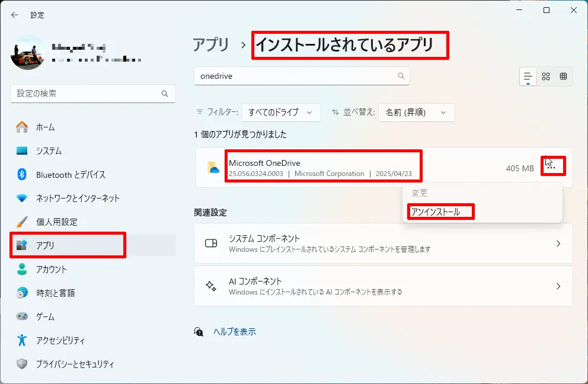Viewport: 588px width, 384px height.
Task: Click the 関連設定 section heading
Action: click(x=210, y=213)
